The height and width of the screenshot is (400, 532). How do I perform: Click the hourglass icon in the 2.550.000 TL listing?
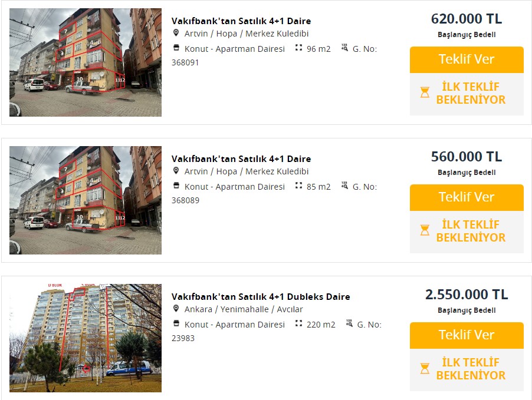[425, 368]
